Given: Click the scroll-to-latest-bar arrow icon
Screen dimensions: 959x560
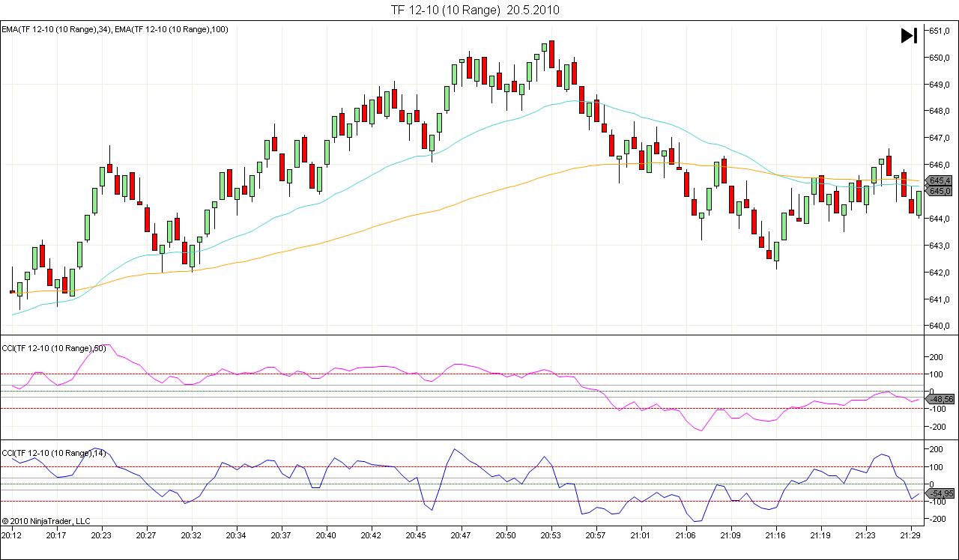Looking at the screenshot, I should [908, 36].
